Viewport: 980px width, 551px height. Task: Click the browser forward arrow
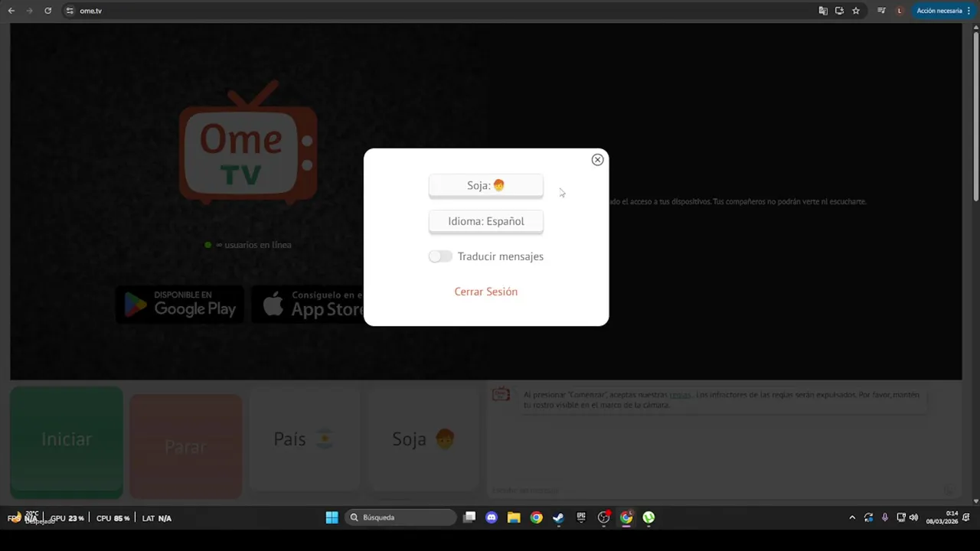click(x=29, y=11)
